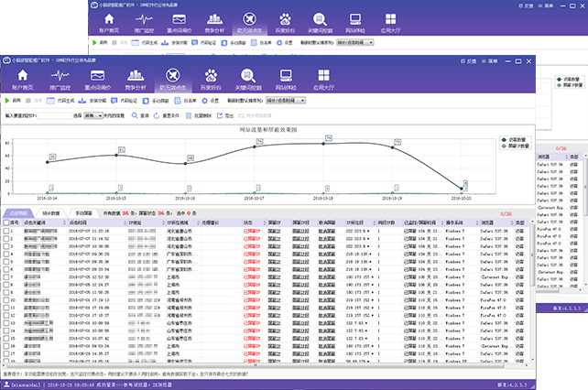Sort by the 点击时间 column header
Screen dimensions: 588x390
(80, 222)
